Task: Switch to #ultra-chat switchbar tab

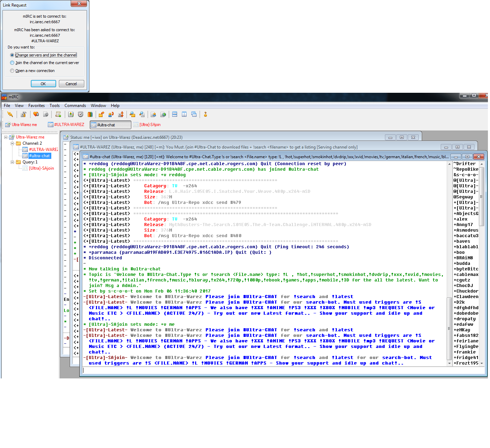Action: [x=111, y=125]
